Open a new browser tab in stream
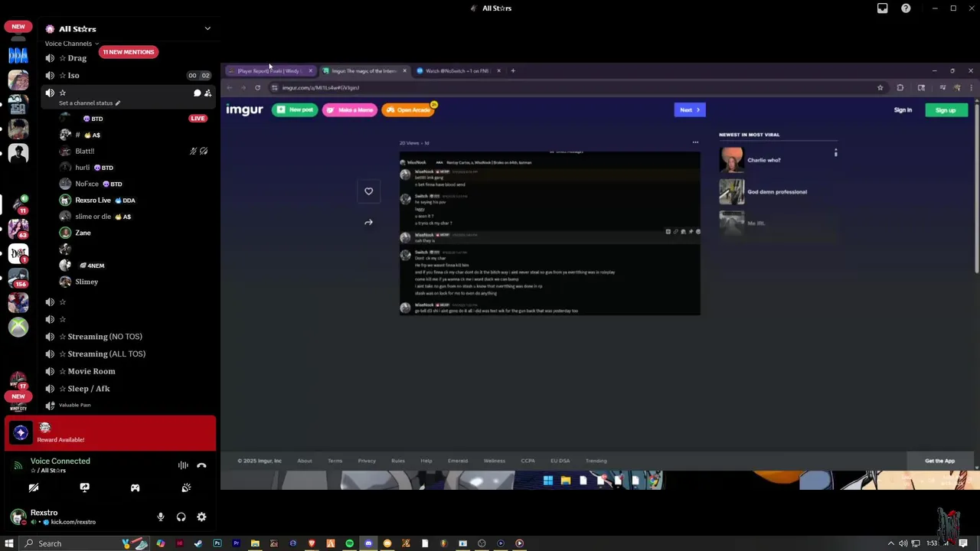The height and width of the screenshot is (551, 980). pyautogui.click(x=513, y=71)
